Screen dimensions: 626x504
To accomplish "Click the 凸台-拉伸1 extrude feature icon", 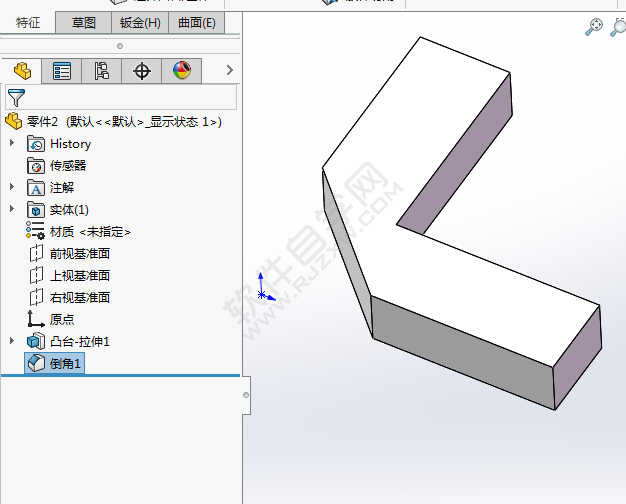I will coord(36,341).
